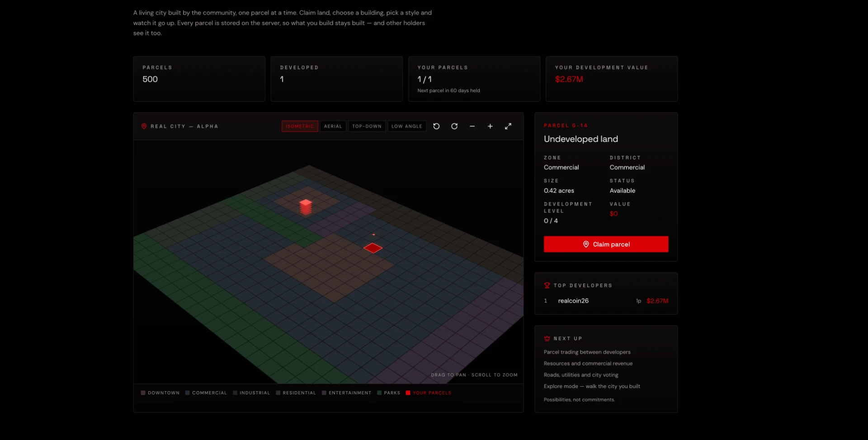Click the Available status value
Screen dimensions: 868x440
coord(622,191)
